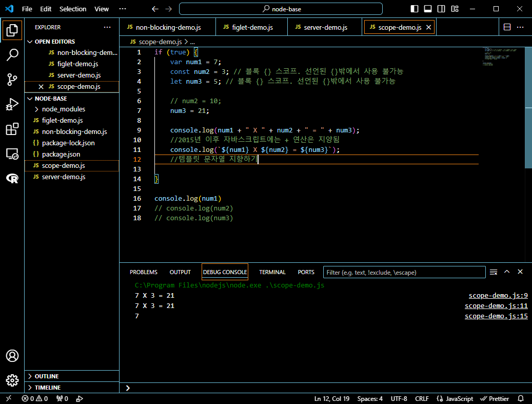Viewport: 532px width, 404px height.
Task: Follow the scope-demo.js:11 source link
Action: [x=496, y=306]
